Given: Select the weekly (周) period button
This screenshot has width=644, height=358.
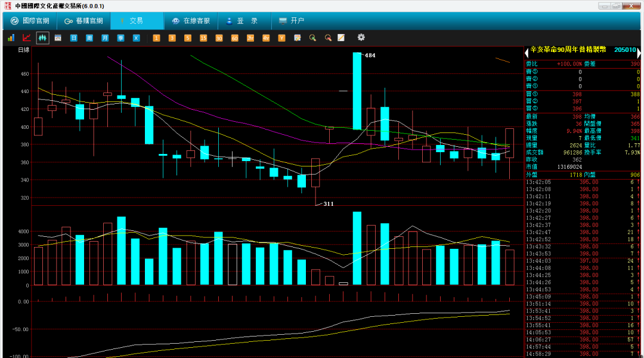Looking at the screenshot, I should pyautogui.click(x=89, y=38).
